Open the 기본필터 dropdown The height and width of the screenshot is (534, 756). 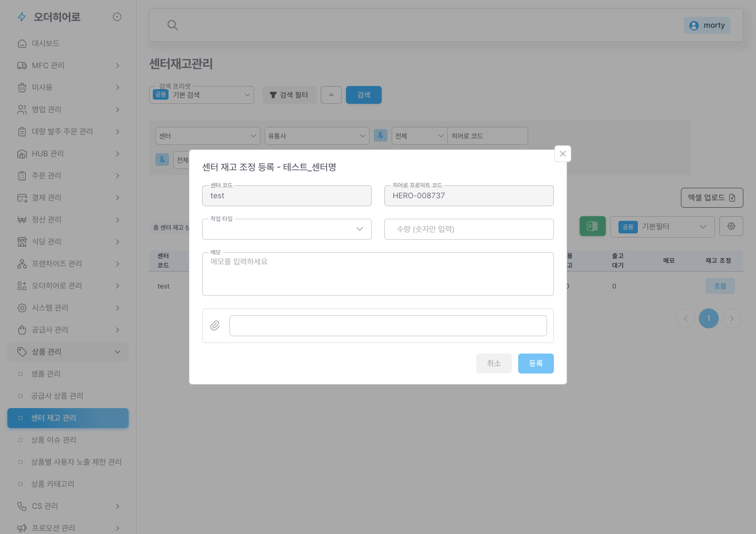[x=663, y=227]
